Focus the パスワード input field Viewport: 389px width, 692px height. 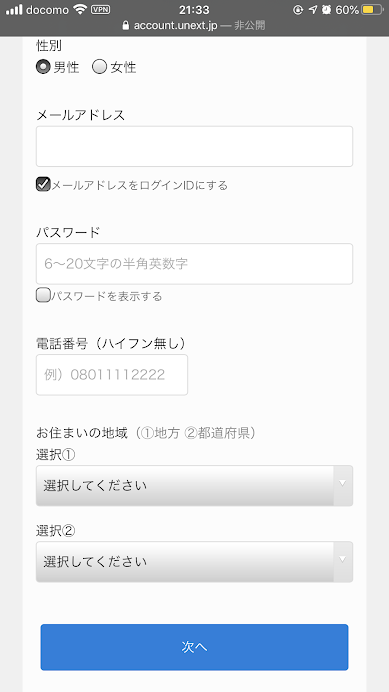pos(194,264)
